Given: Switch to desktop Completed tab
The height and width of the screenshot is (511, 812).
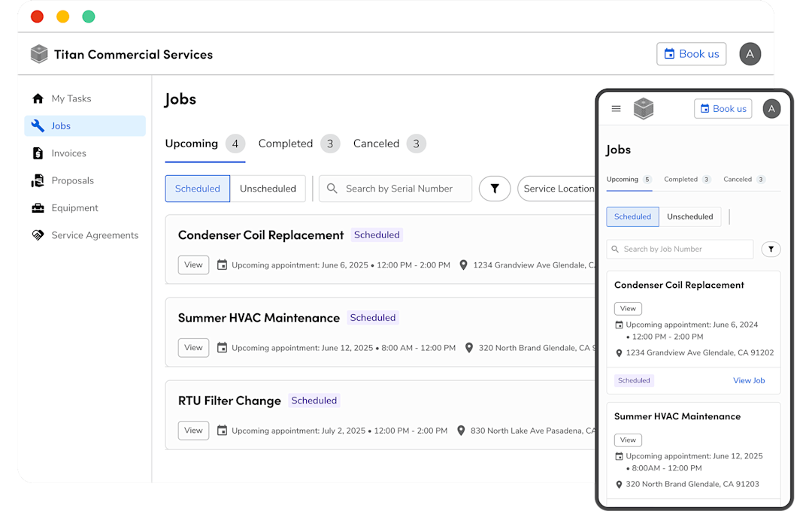Looking at the screenshot, I should [298, 144].
